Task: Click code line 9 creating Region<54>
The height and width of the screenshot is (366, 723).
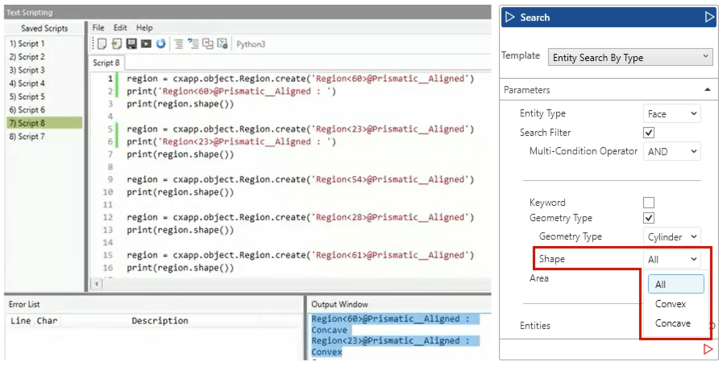Action: 300,179
